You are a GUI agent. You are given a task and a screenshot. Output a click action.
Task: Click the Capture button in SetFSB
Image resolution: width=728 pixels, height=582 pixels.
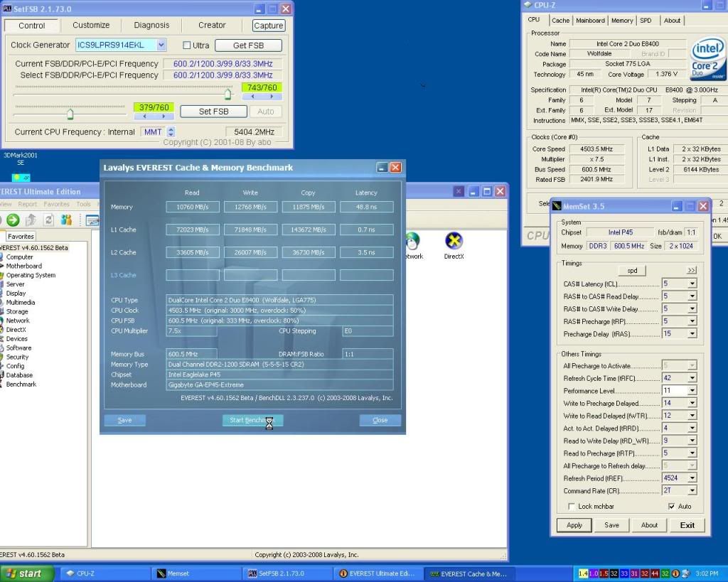pyautogui.click(x=268, y=26)
